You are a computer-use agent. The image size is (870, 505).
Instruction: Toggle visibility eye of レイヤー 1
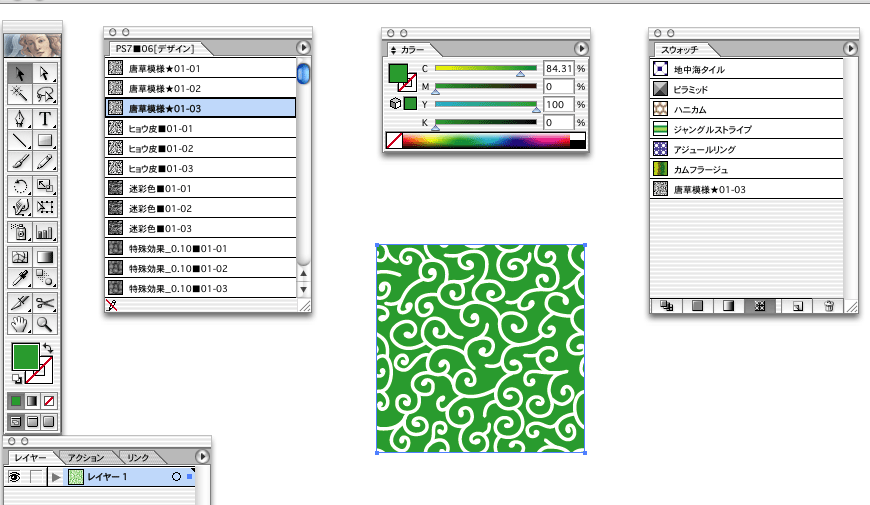pos(14,477)
